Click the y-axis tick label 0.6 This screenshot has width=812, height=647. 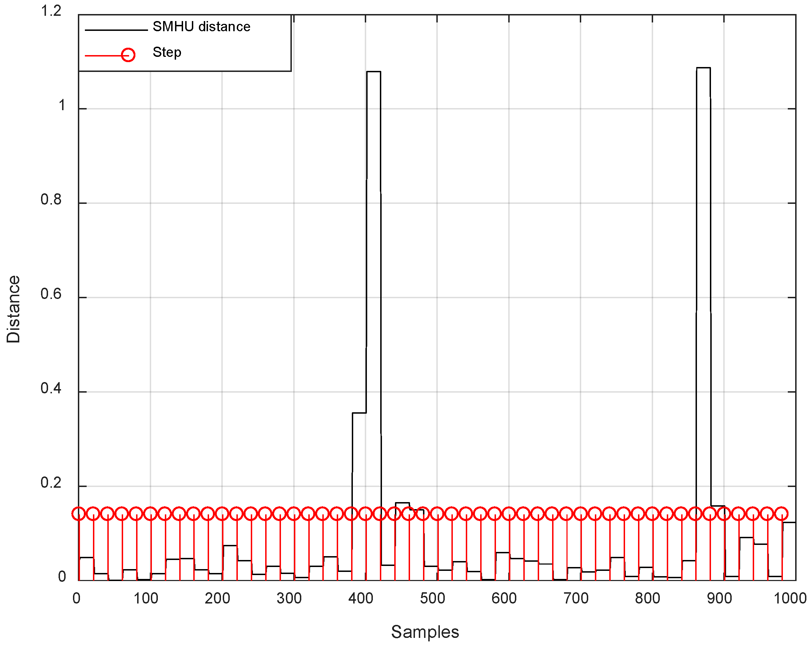(x=51, y=294)
